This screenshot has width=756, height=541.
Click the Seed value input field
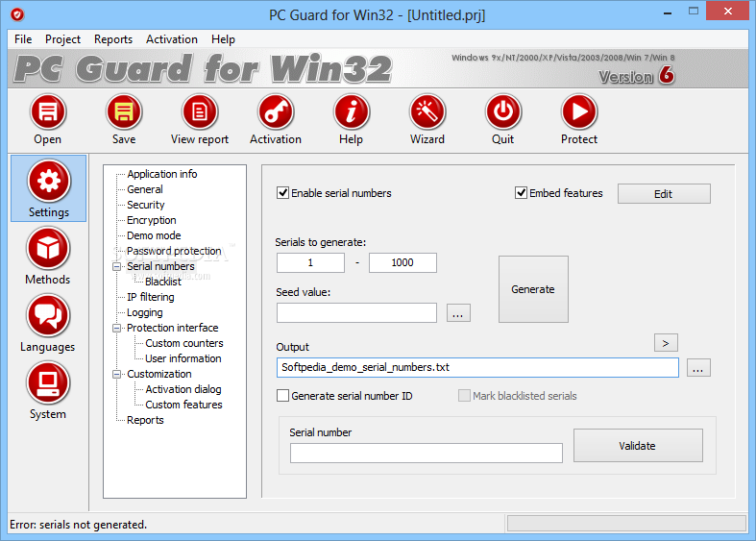pyautogui.click(x=356, y=313)
